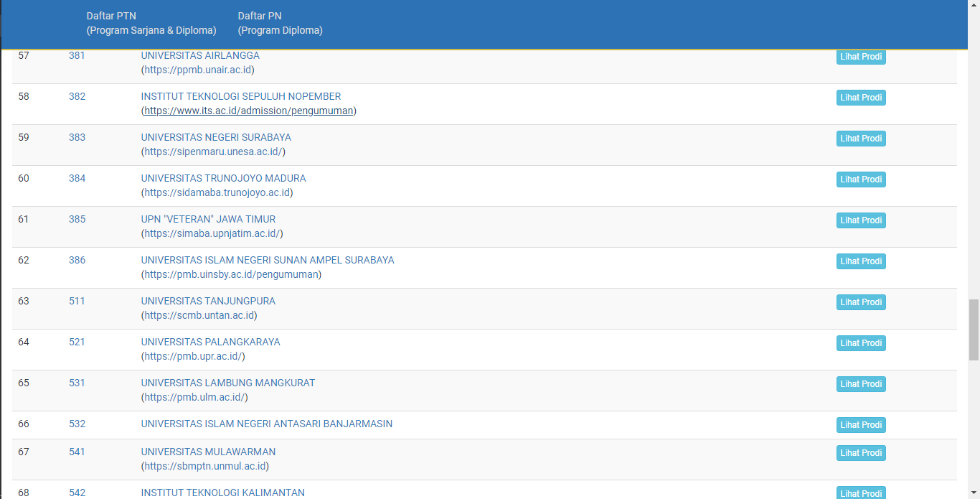Click the code 511 link
980x499 pixels.
[77, 301]
